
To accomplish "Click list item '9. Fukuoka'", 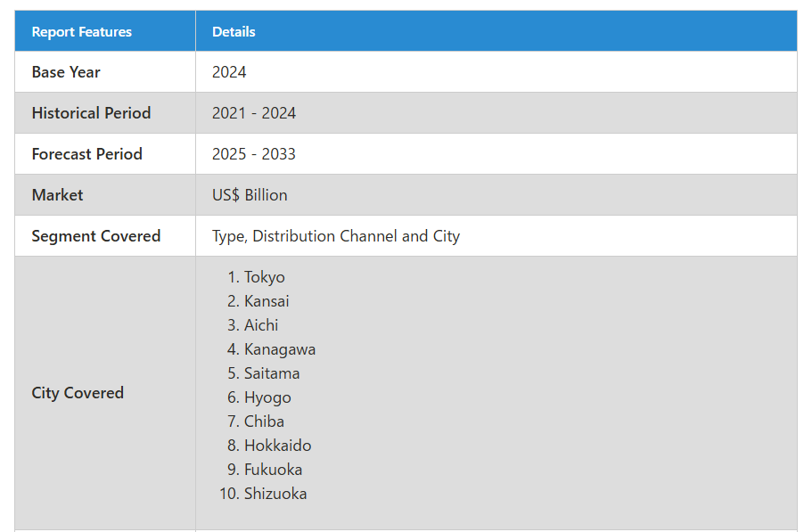I will pyautogui.click(x=265, y=470).
